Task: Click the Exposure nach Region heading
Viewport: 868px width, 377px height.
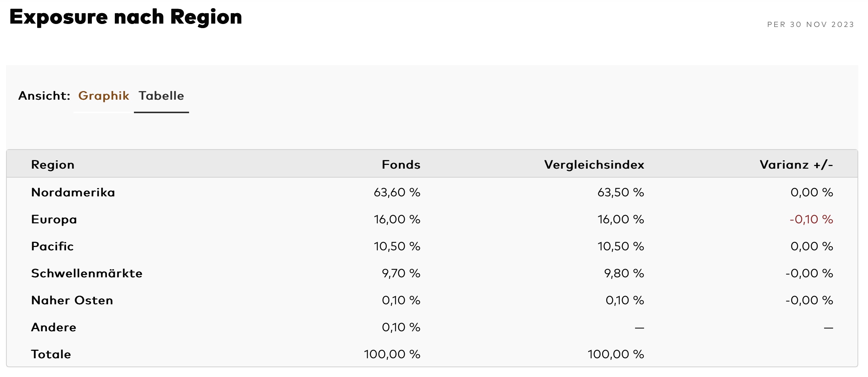Action: click(x=126, y=17)
